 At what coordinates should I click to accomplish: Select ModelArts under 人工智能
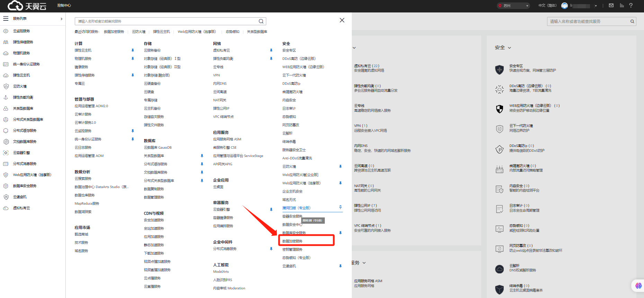(x=221, y=272)
